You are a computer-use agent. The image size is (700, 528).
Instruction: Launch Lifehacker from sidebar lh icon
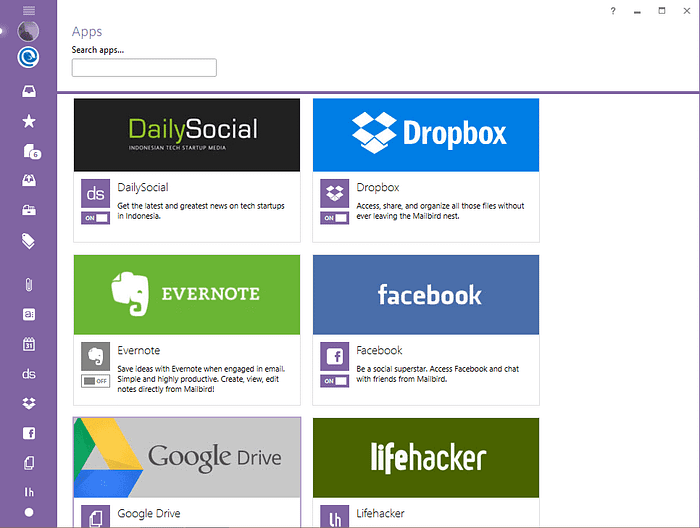tap(29, 492)
